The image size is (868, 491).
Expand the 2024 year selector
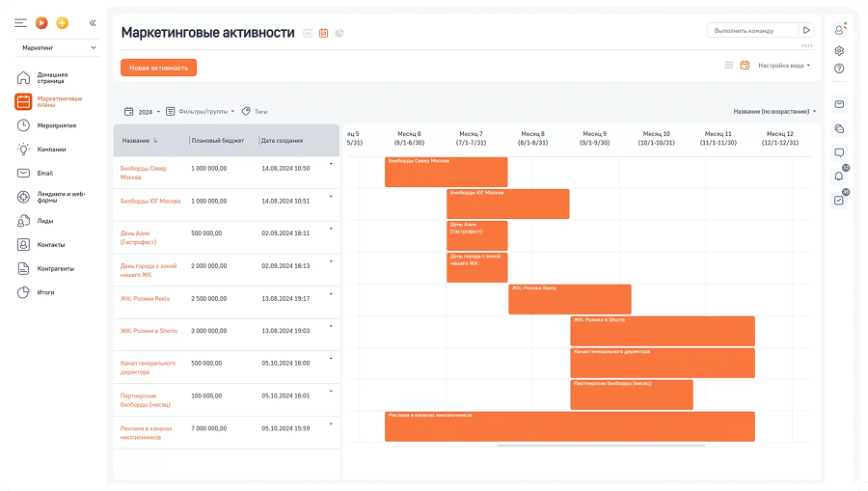[140, 111]
